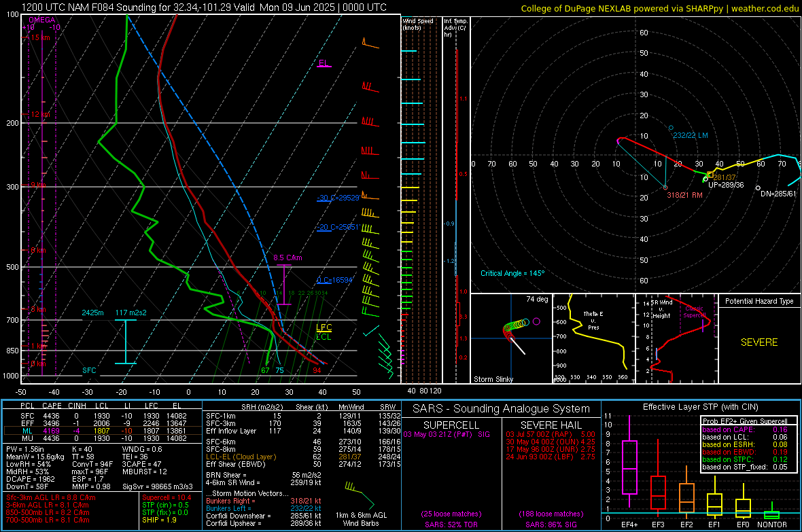
Task: Click the 74 deg slinky tilt value
Action: [x=537, y=299]
